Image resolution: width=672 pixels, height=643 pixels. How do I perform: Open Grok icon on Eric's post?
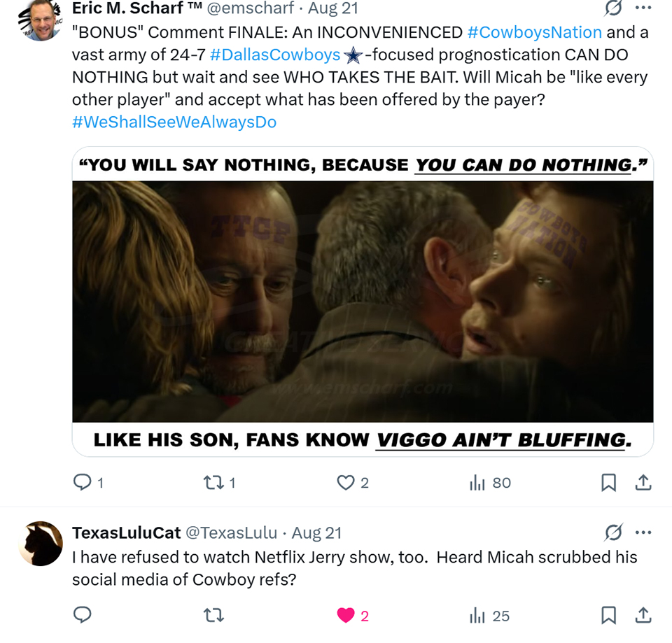(x=614, y=8)
